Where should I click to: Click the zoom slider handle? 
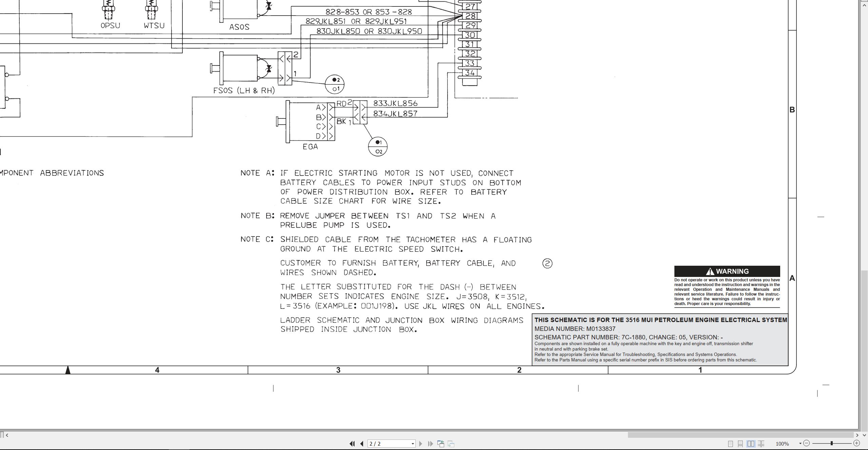coord(832,443)
